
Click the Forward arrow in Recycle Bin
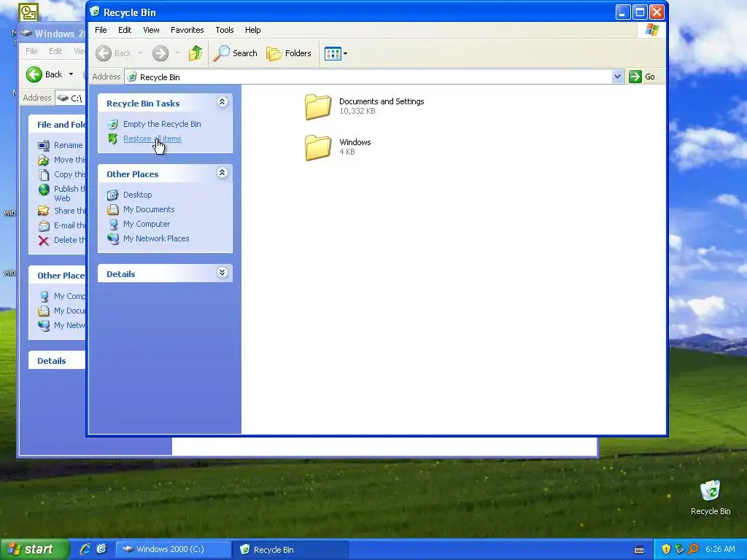tap(160, 53)
